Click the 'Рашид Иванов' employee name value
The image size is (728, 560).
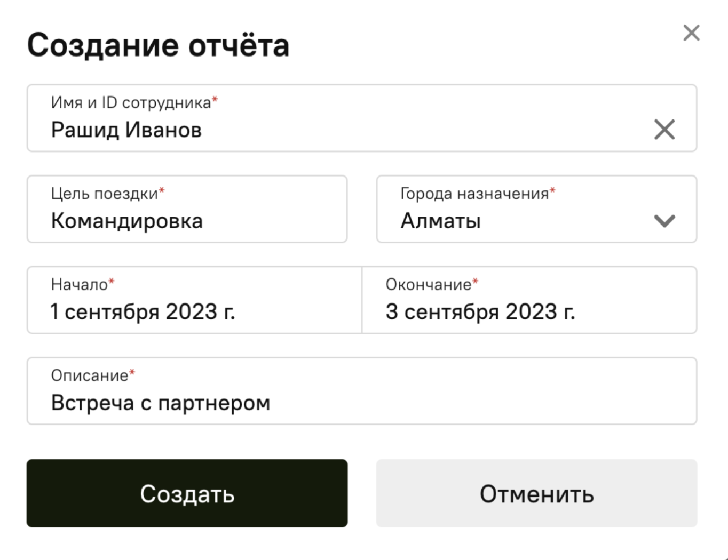coord(126,130)
